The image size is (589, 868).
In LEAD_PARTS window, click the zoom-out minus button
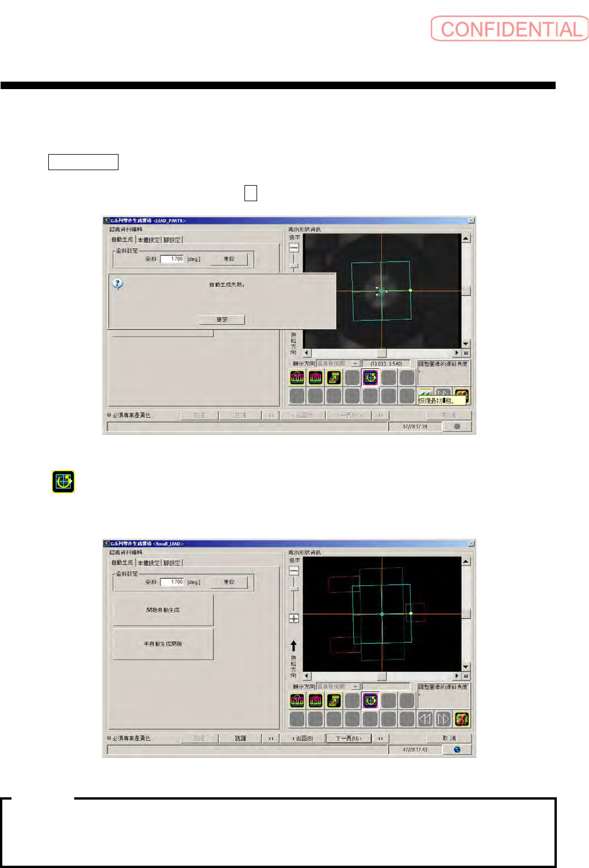tap(294, 248)
